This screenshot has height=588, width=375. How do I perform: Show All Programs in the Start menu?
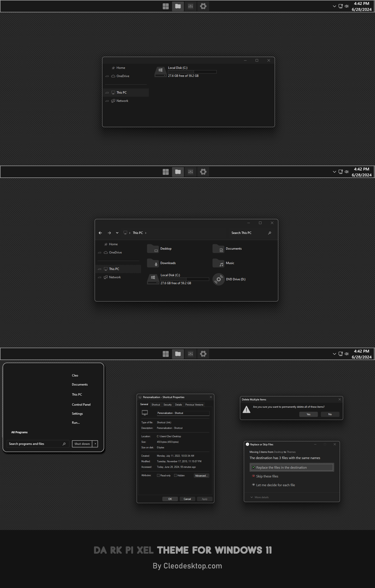(x=19, y=432)
